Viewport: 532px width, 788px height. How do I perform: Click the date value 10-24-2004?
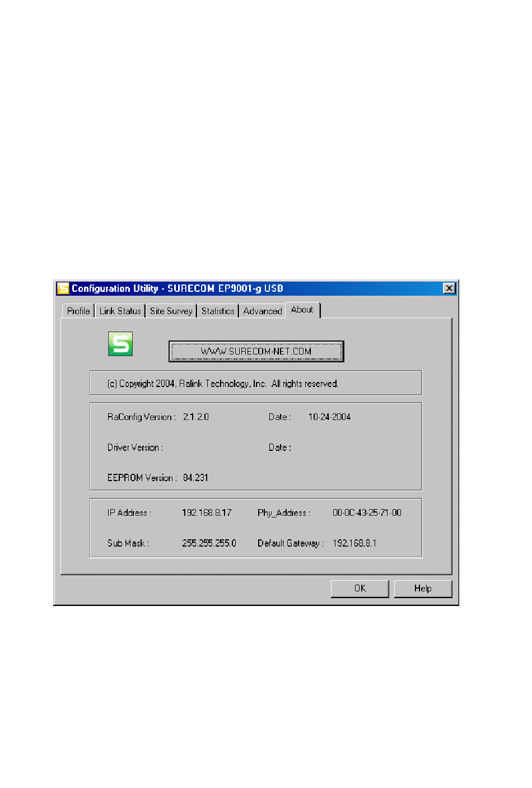pyautogui.click(x=330, y=417)
